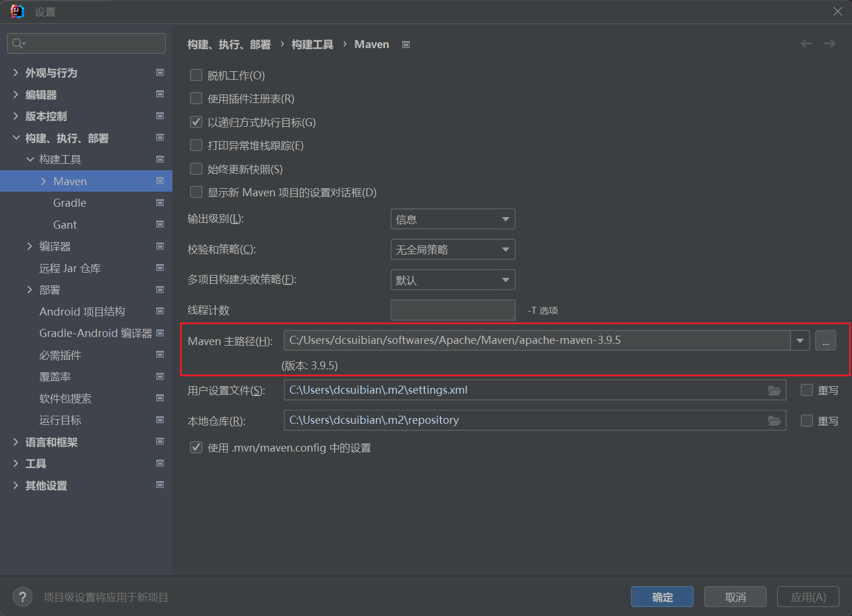Click project-level marker icon on 语言和框架 row
This screenshot has width=852, height=616.
coord(160,442)
